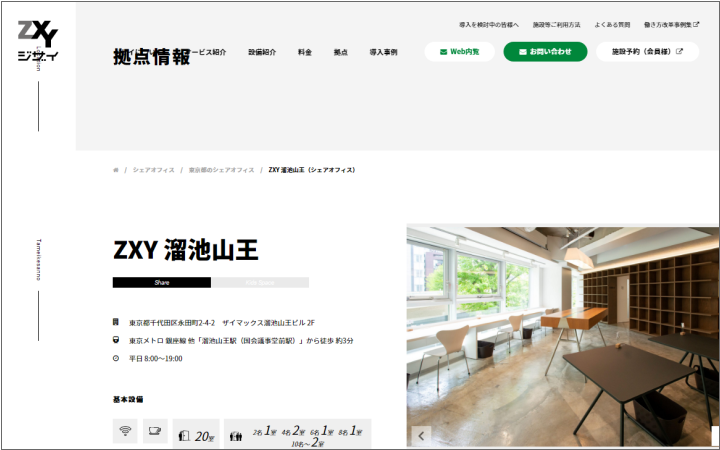The height and width of the screenshot is (450, 720).
Task: Open the 料金 menu item
Action: pos(305,52)
